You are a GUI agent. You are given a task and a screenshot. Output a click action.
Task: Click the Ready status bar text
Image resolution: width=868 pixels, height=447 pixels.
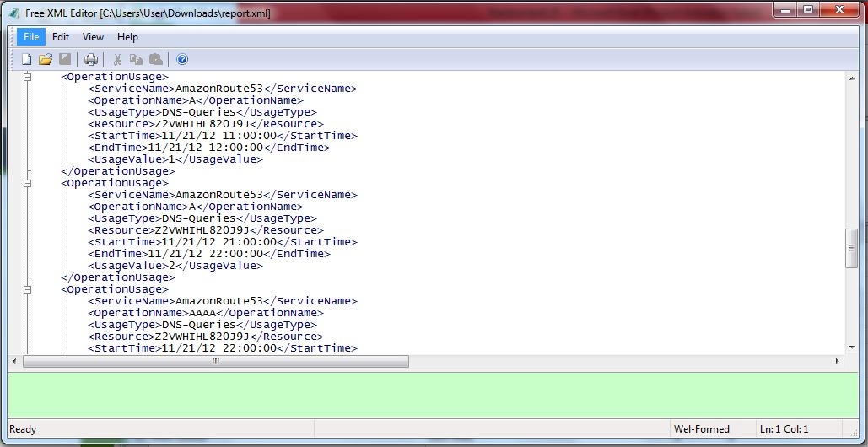pos(23,428)
